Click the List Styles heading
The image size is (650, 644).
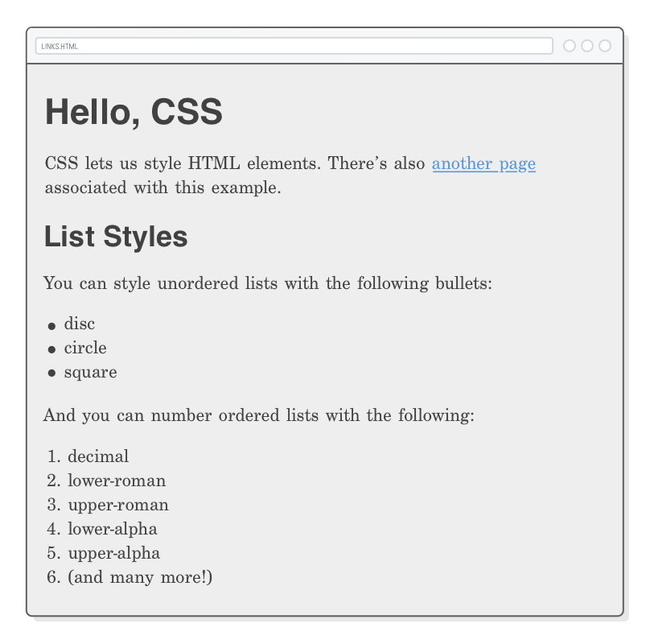[x=116, y=237]
